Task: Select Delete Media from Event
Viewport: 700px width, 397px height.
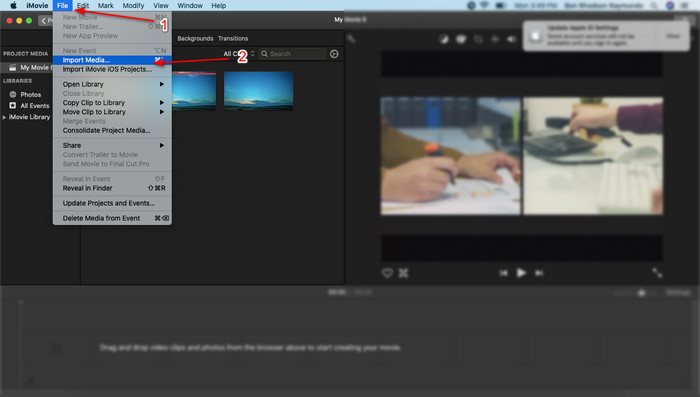Action: (112, 218)
